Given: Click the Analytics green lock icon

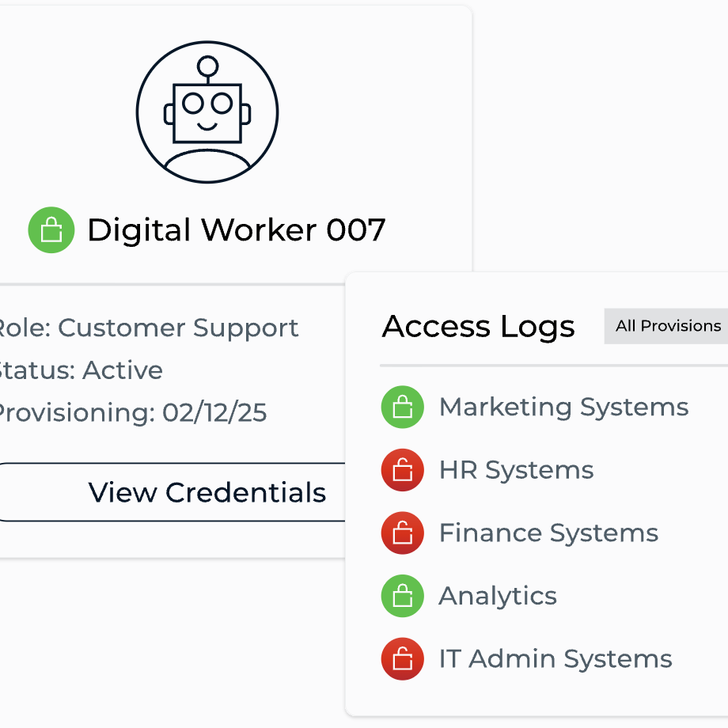Looking at the screenshot, I should pos(403,596).
